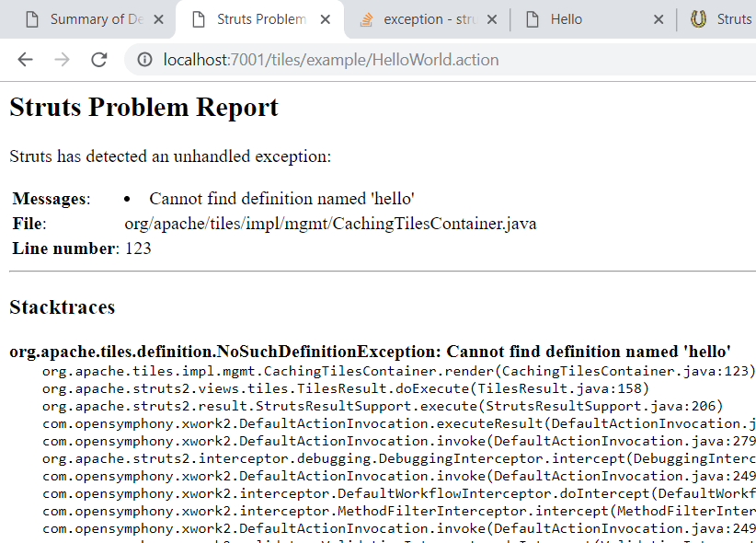The height and width of the screenshot is (543, 756).
Task: Click the Messages label
Action: click(x=52, y=199)
